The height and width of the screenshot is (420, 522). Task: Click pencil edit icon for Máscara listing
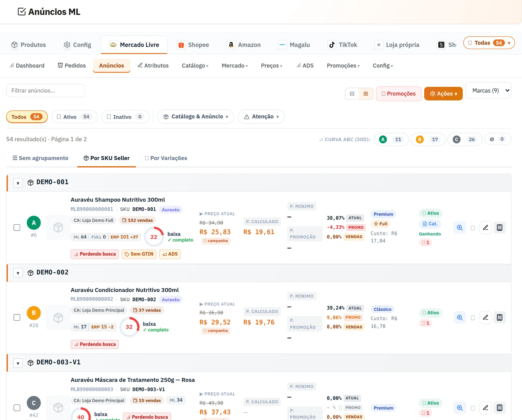pyautogui.click(x=485, y=408)
